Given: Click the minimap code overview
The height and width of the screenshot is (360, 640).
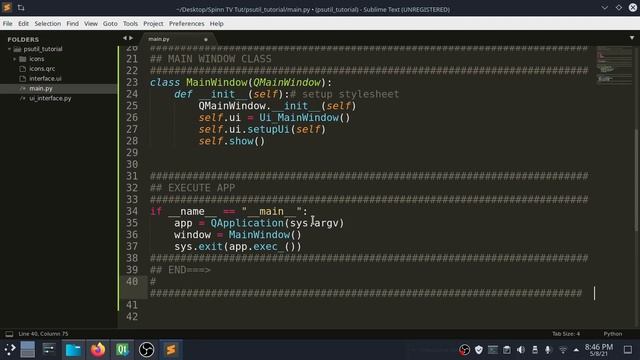Looking at the screenshot, I should 613,65.
